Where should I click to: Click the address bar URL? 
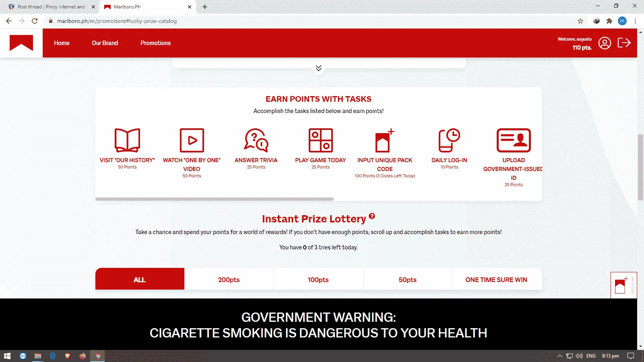coord(117,21)
